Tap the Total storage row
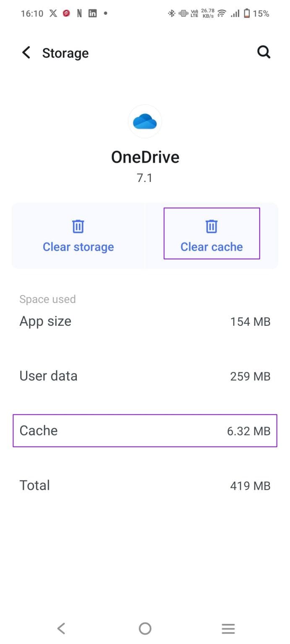The height and width of the screenshot is (644, 290). tap(145, 485)
